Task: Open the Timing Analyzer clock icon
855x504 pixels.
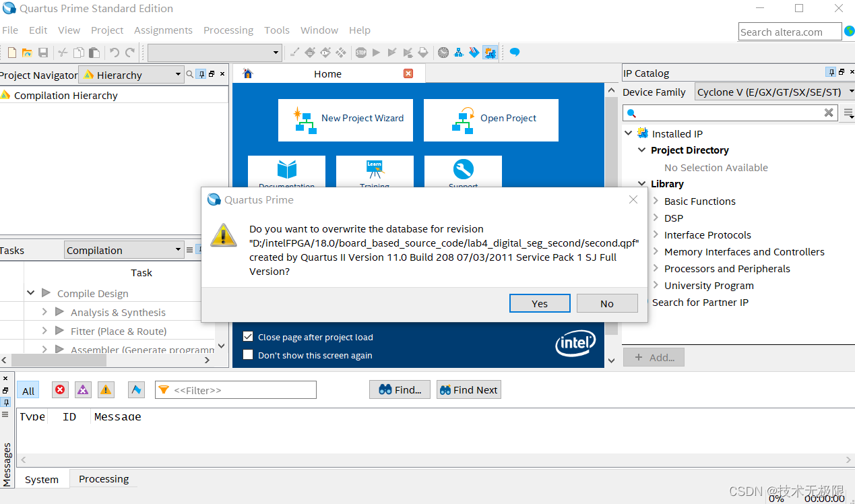Action: tap(443, 53)
